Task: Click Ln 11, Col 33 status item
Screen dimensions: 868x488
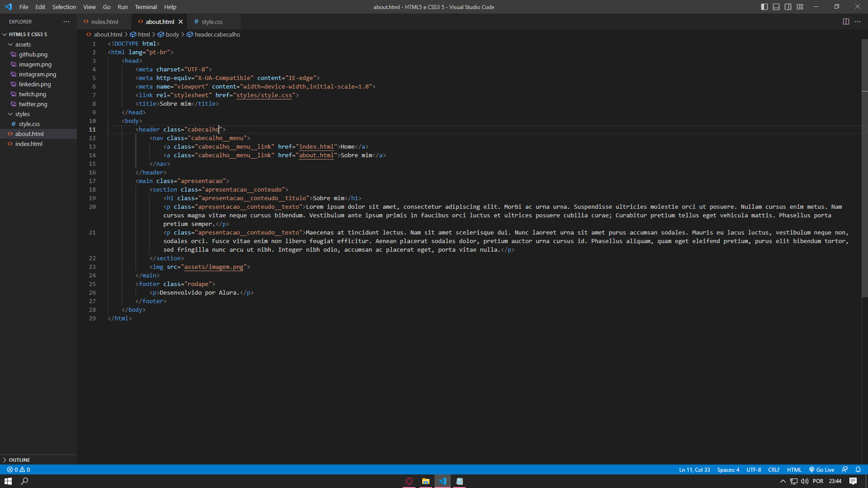Action: (694, 469)
